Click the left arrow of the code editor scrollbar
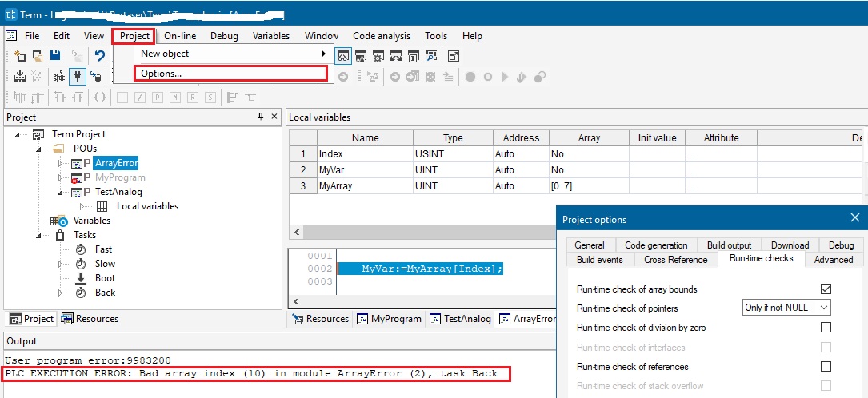868x398 pixels. click(x=296, y=302)
